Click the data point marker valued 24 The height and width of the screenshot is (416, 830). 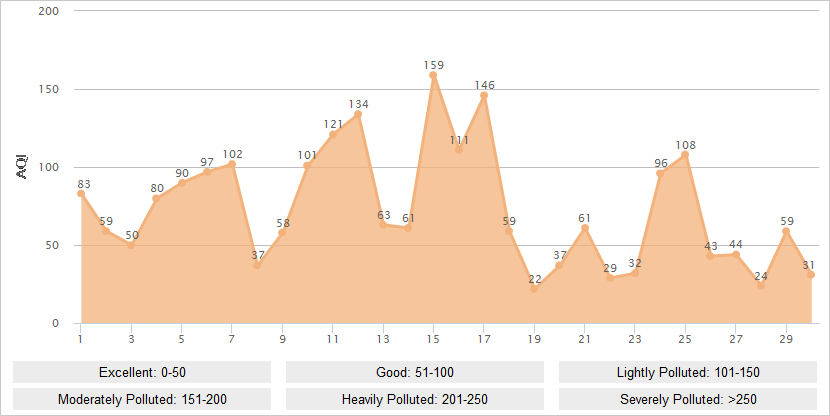click(761, 286)
